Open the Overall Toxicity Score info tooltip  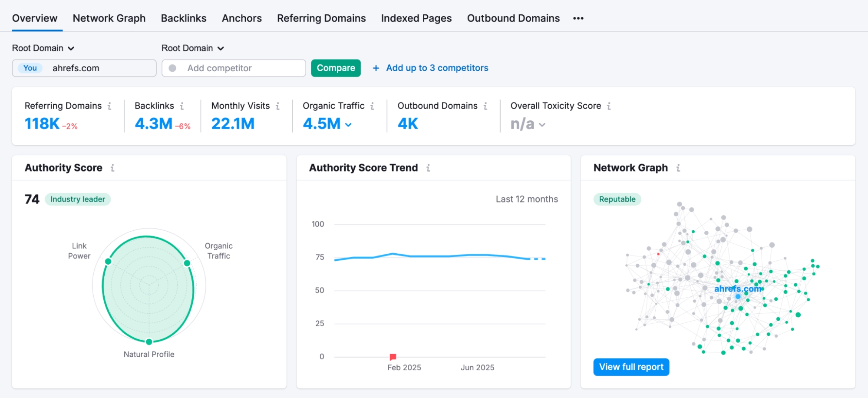pyautogui.click(x=610, y=106)
